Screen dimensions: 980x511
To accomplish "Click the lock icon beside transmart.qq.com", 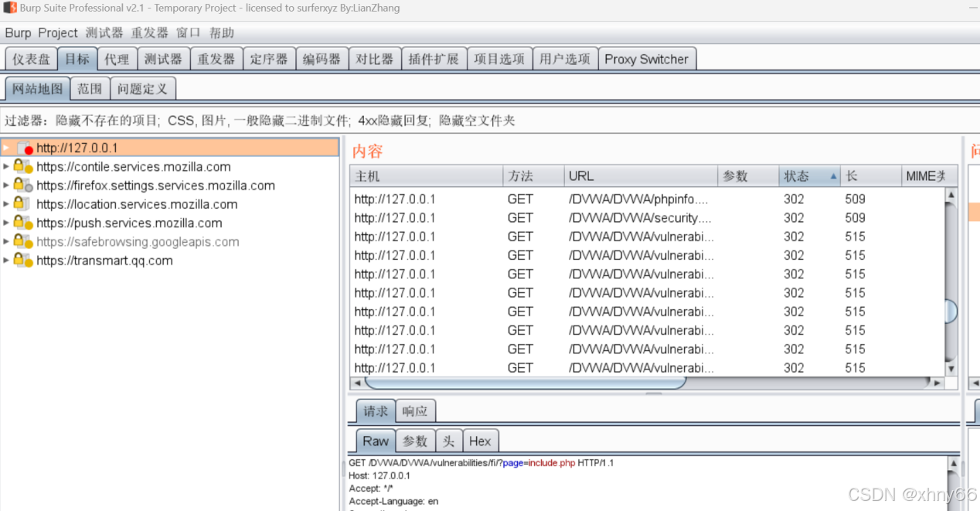I will (x=23, y=261).
